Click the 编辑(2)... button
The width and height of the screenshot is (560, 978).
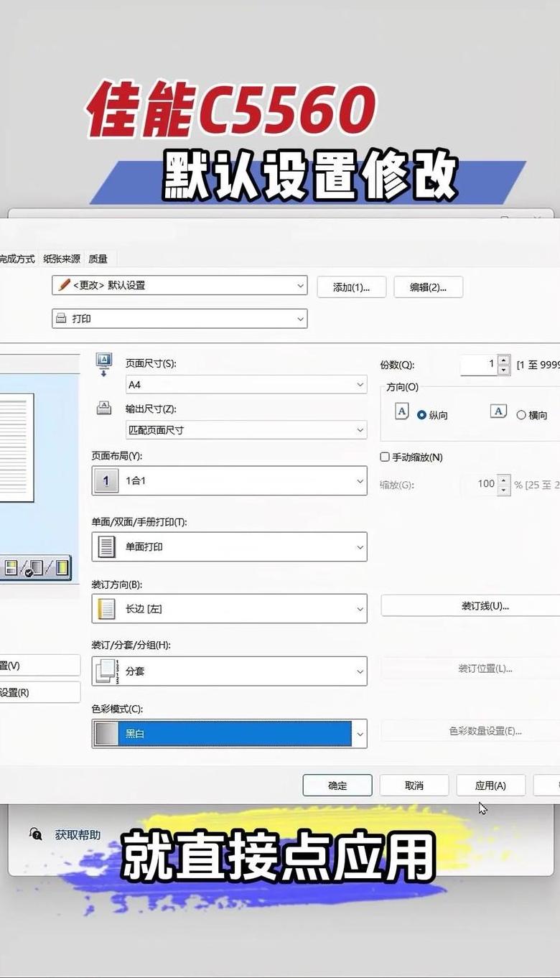click(429, 287)
